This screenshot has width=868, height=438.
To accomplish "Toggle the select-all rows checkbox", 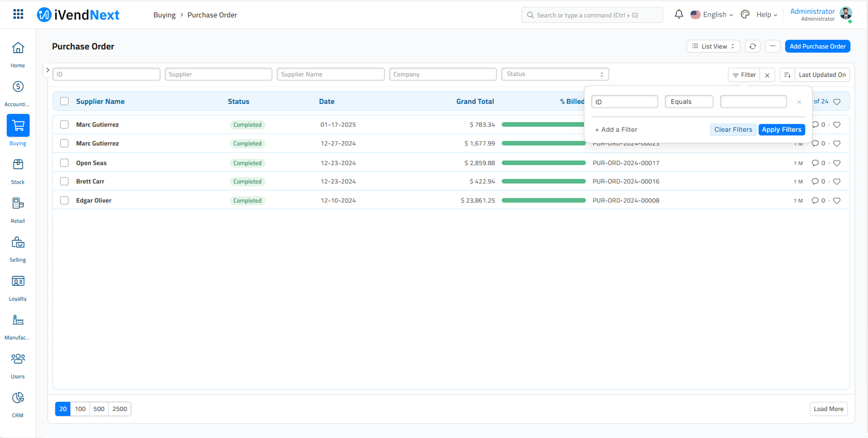I will [65, 101].
